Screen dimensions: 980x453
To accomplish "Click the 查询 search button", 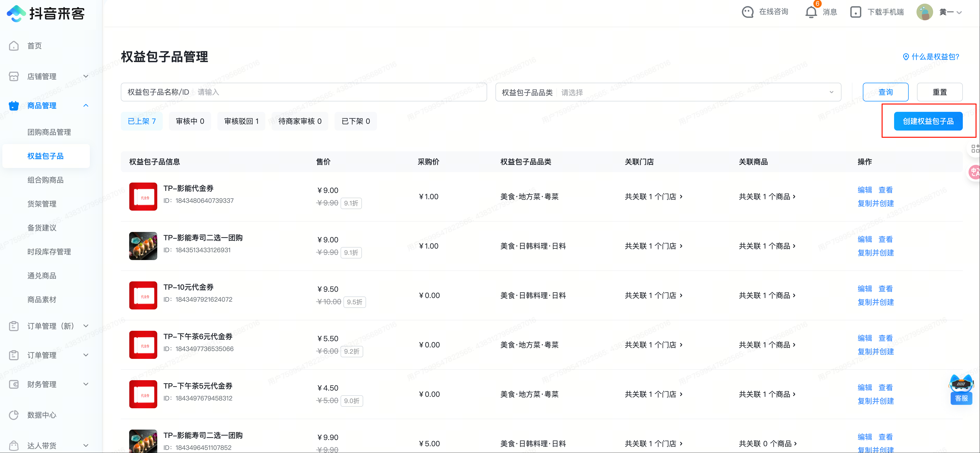I will click(885, 92).
